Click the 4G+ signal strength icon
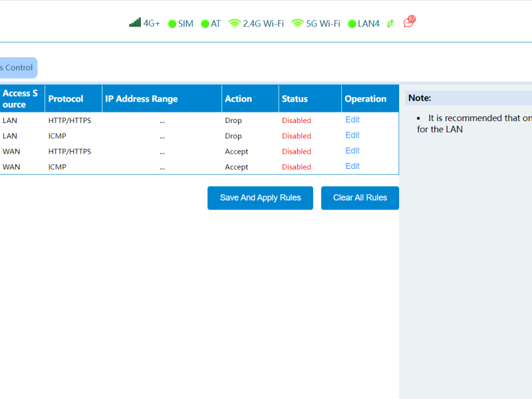Screen dimensions: 532x399 pos(135,23)
